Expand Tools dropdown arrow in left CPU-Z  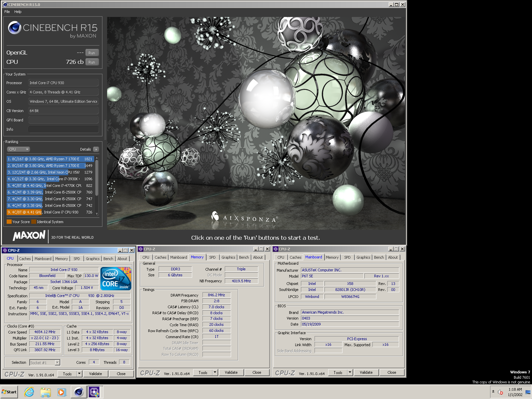(x=79, y=374)
